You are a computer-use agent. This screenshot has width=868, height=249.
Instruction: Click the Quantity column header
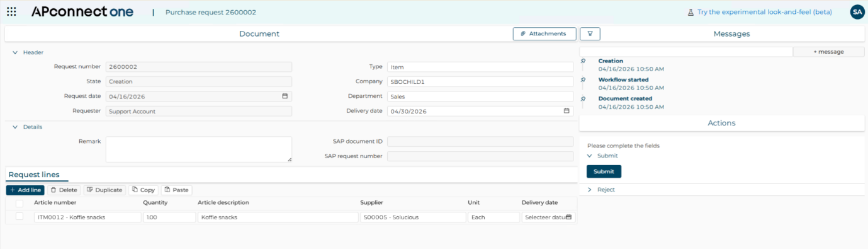pos(155,203)
